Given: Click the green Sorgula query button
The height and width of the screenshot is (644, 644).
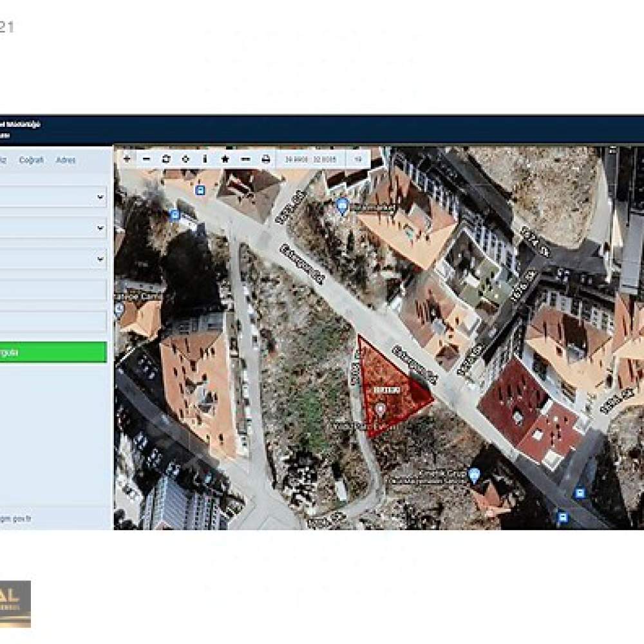Looking at the screenshot, I should [x=53, y=352].
